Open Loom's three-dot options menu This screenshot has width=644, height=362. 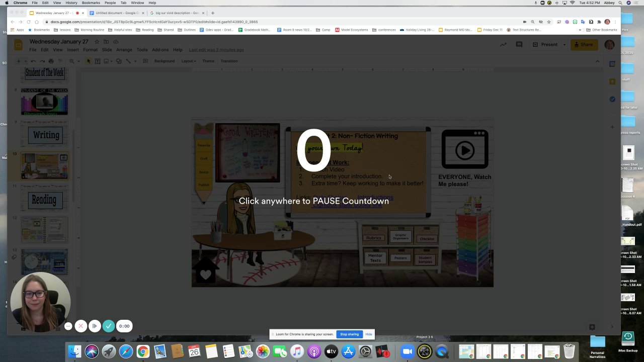pyautogui.click(x=68, y=326)
